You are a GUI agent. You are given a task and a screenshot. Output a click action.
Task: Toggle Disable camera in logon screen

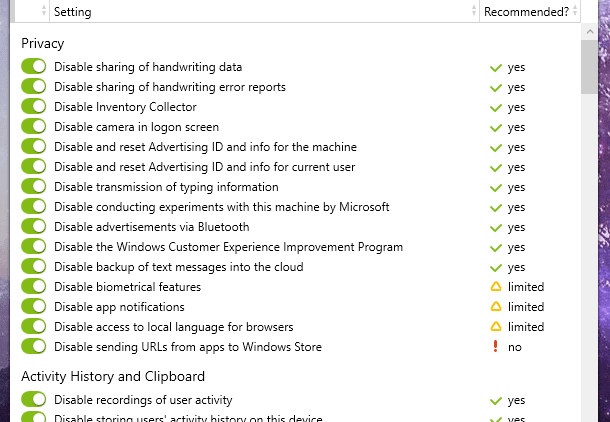pos(34,127)
